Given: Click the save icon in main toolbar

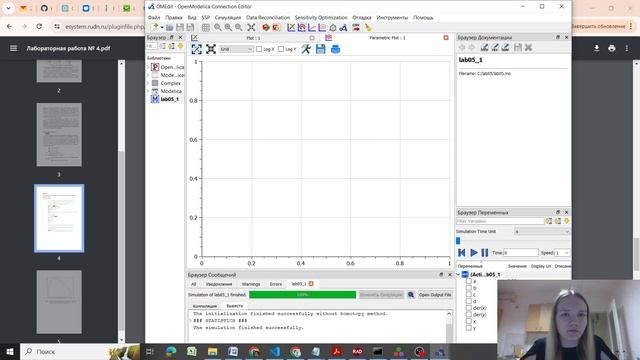Looking at the screenshot, I should [180, 27].
